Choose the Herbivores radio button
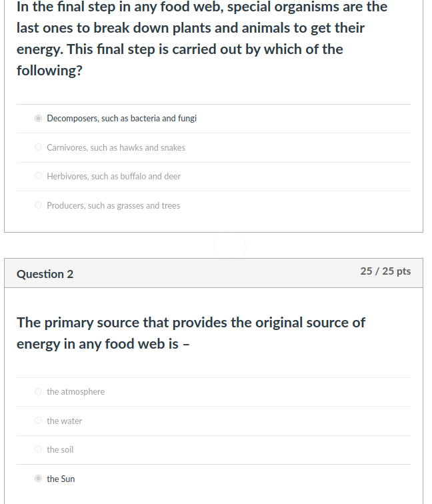The image size is (432, 504). [39, 177]
